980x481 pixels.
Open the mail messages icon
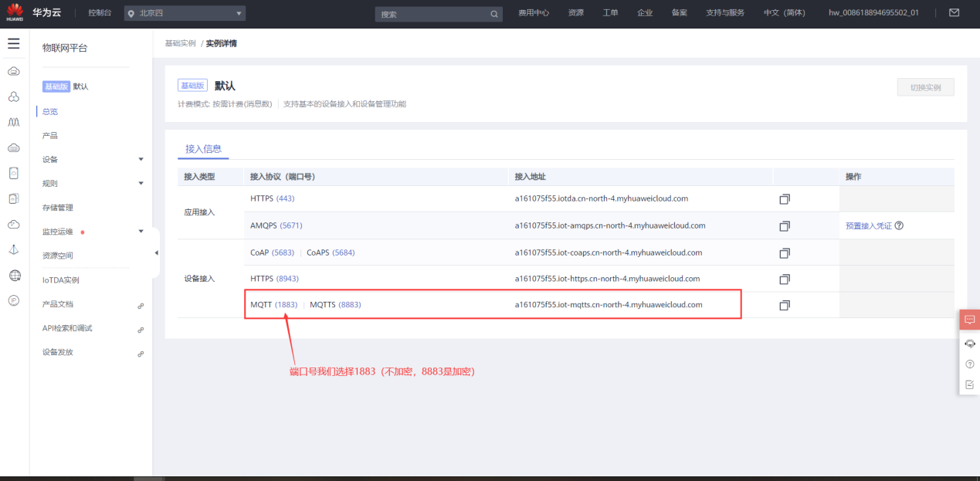click(x=954, y=12)
